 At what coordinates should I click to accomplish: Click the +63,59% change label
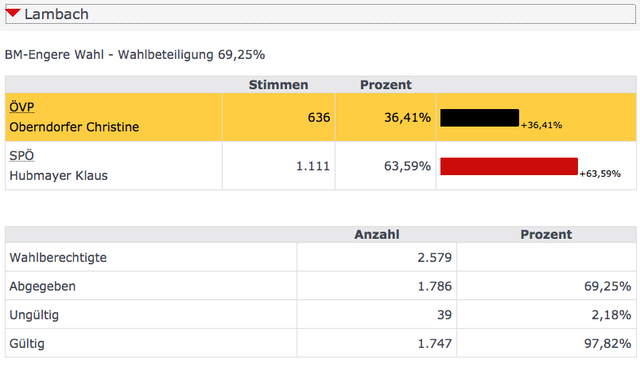tap(600, 173)
